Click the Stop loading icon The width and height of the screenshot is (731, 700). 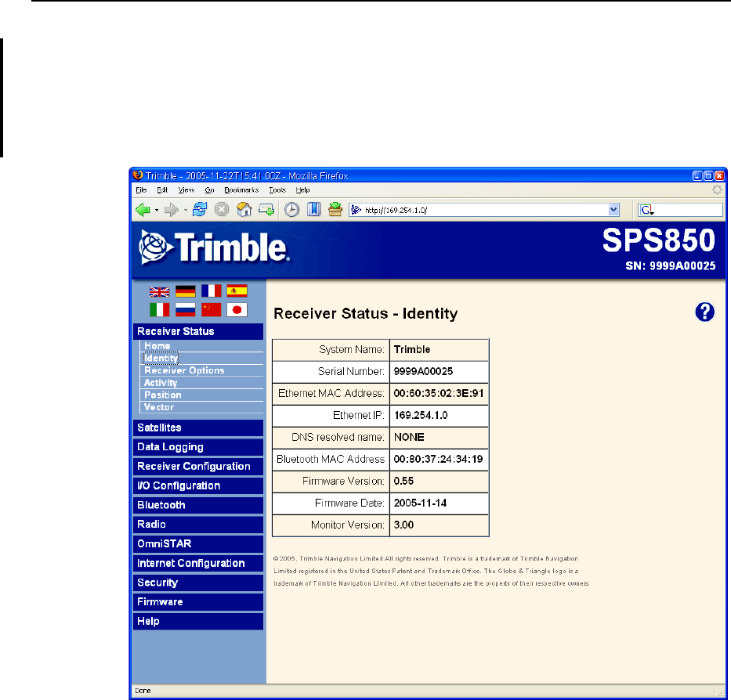pos(222,210)
